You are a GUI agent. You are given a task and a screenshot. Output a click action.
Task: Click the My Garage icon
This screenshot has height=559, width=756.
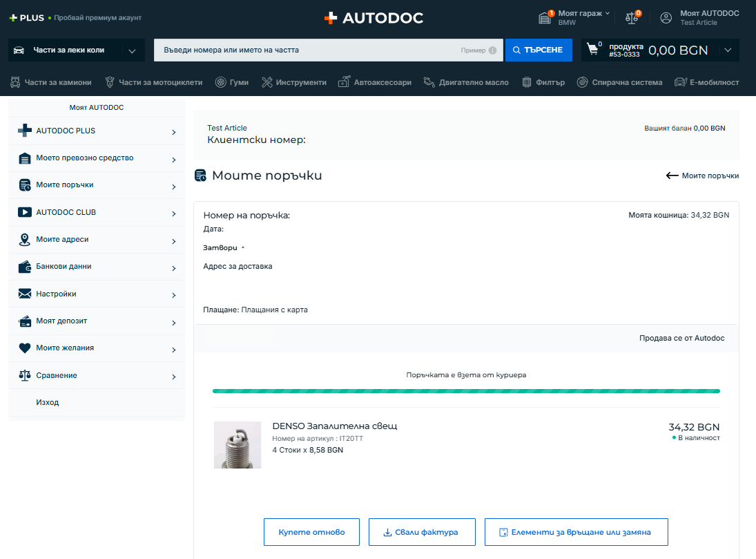point(546,18)
